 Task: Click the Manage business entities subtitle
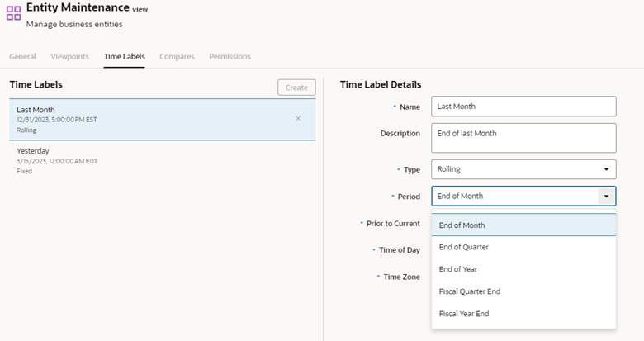click(74, 24)
